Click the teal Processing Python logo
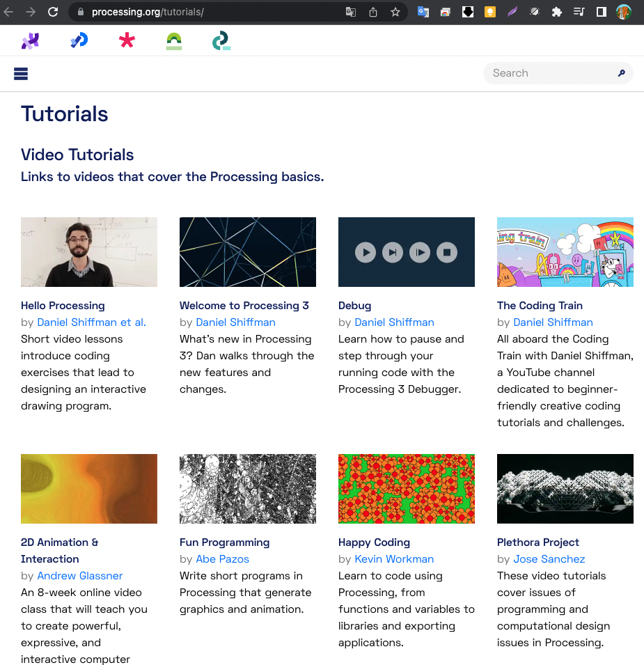This screenshot has width=644, height=665. [x=221, y=41]
